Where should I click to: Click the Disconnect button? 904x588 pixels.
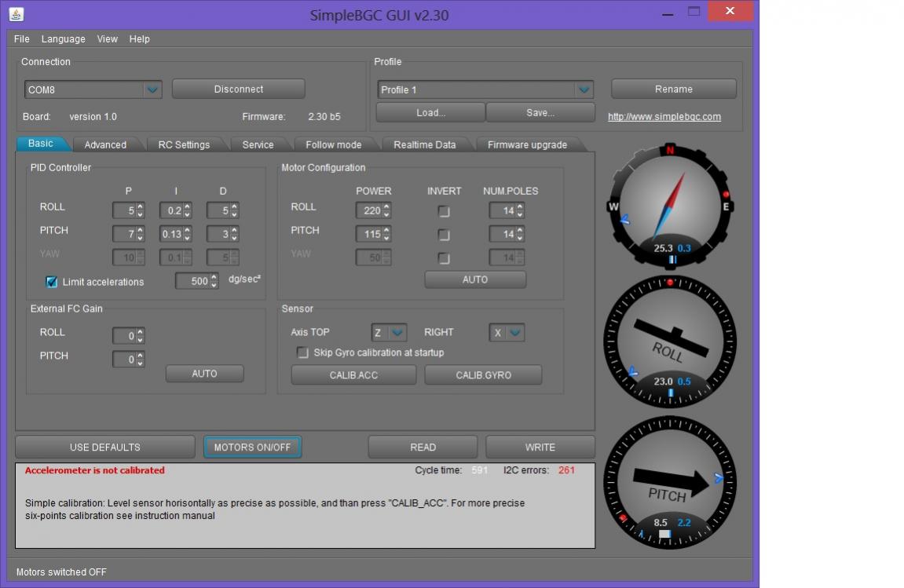(239, 89)
